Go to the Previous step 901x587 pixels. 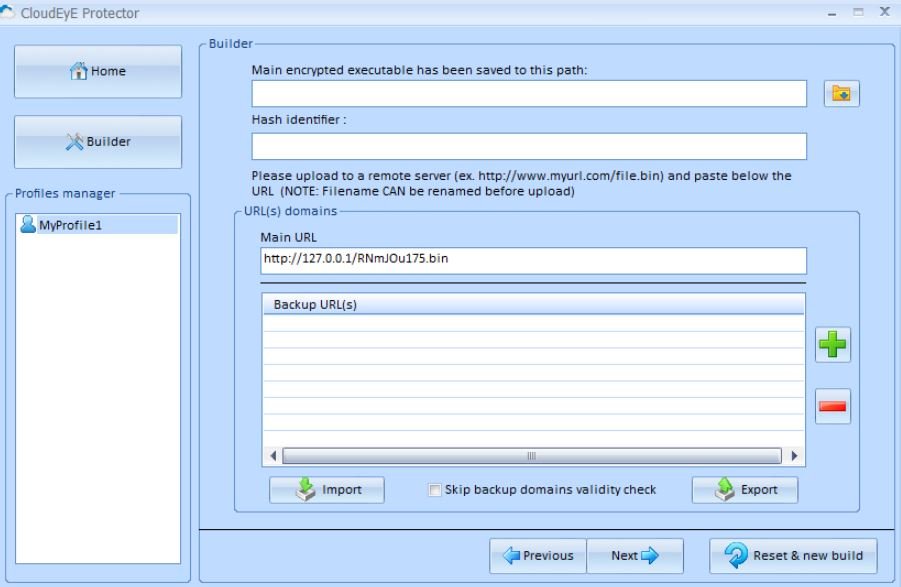coord(538,555)
